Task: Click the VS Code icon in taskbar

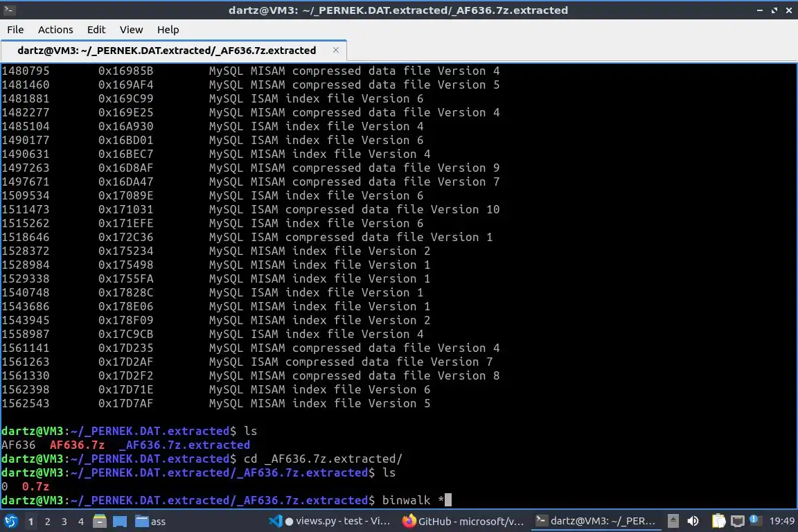Action: pyautogui.click(x=275, y=521)
